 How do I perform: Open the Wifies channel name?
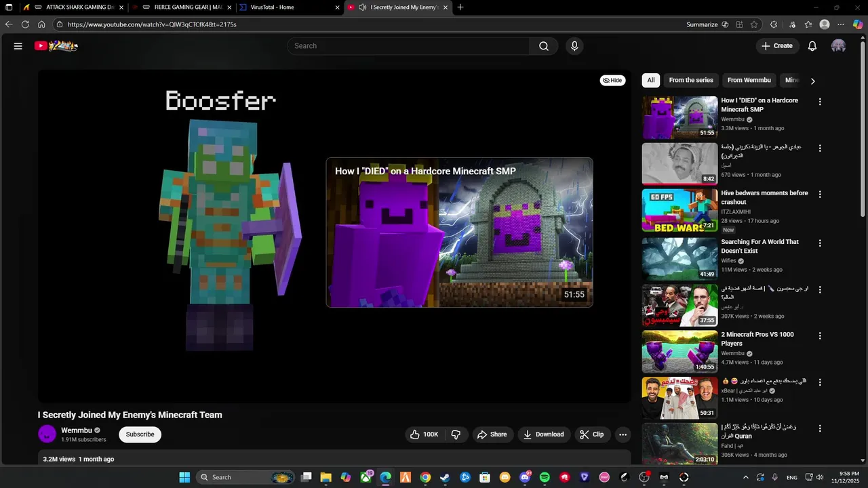[x=728, y=261]
